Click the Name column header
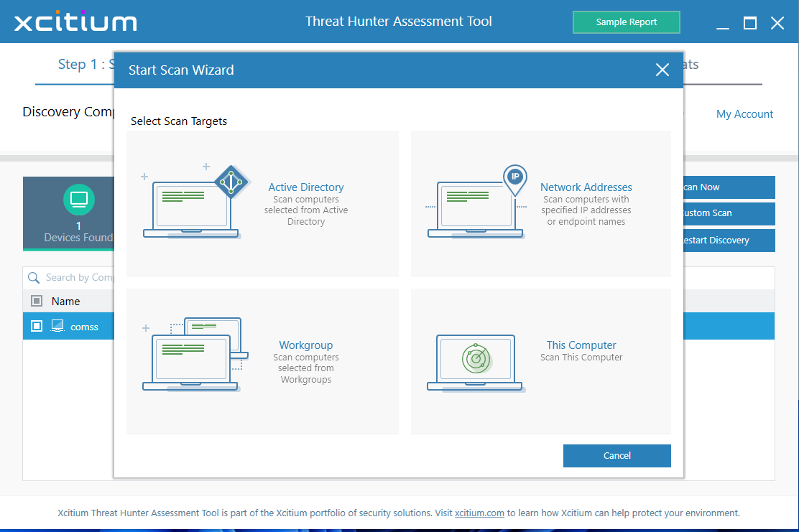This screenshot has width=799, height=532. coord(65,301)
